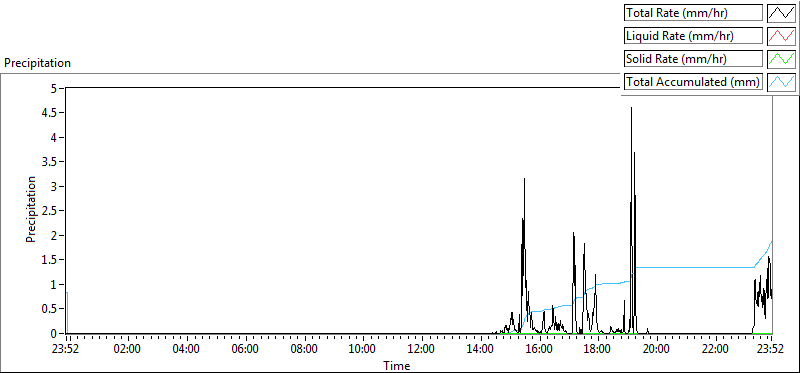
Task: Click the 20:00 time axis label
Action: tap(657, 350)
